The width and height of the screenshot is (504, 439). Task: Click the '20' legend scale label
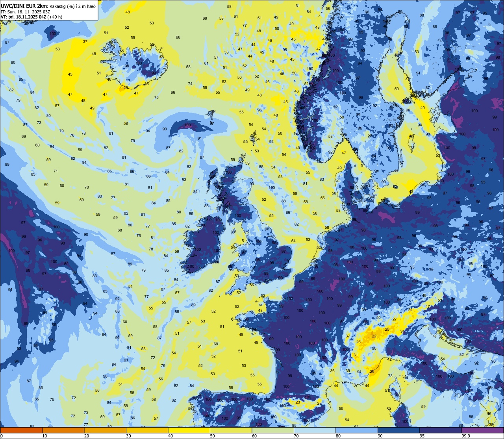[87, 436]
